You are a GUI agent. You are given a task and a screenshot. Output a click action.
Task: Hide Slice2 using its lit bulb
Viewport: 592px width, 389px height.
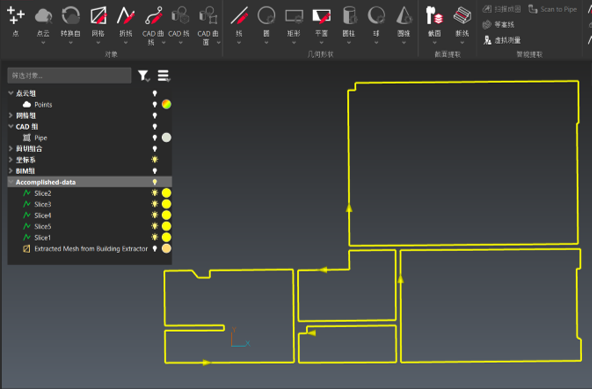(154, 193)
